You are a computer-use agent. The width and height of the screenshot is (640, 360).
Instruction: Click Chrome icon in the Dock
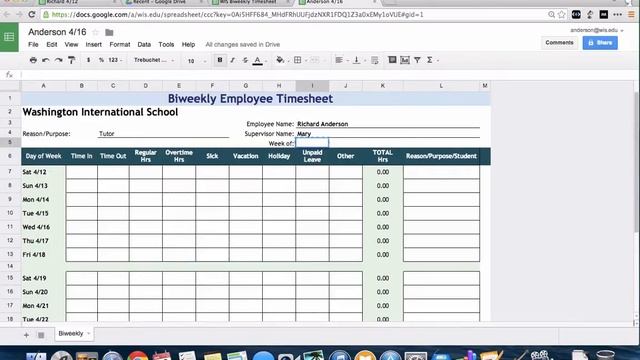(138, 356)
